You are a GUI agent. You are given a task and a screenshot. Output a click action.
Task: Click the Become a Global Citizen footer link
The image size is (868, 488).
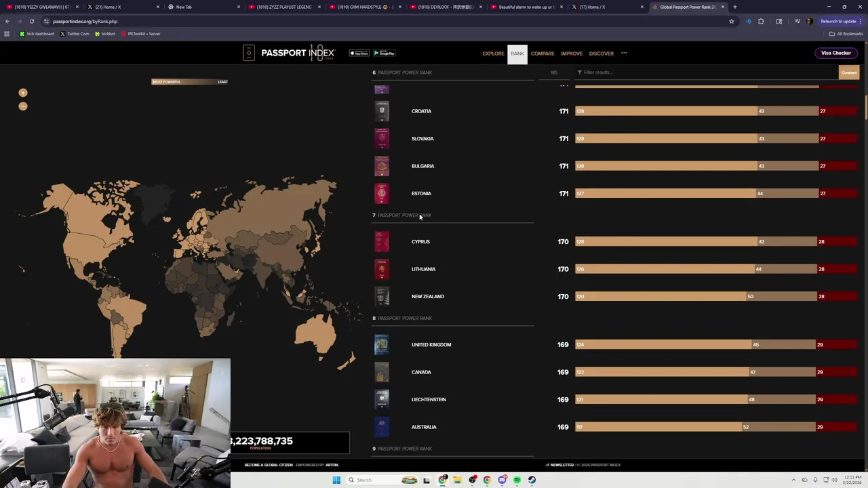[x=269, y=465]
